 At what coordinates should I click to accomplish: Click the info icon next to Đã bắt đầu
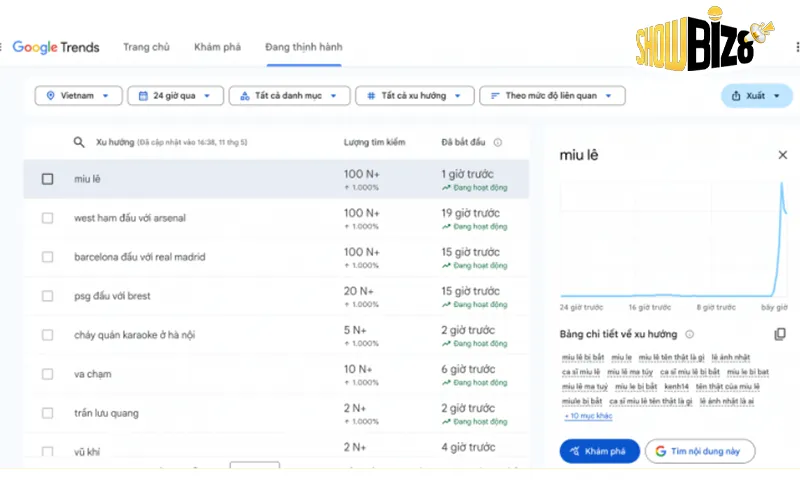tap(497, 142)
